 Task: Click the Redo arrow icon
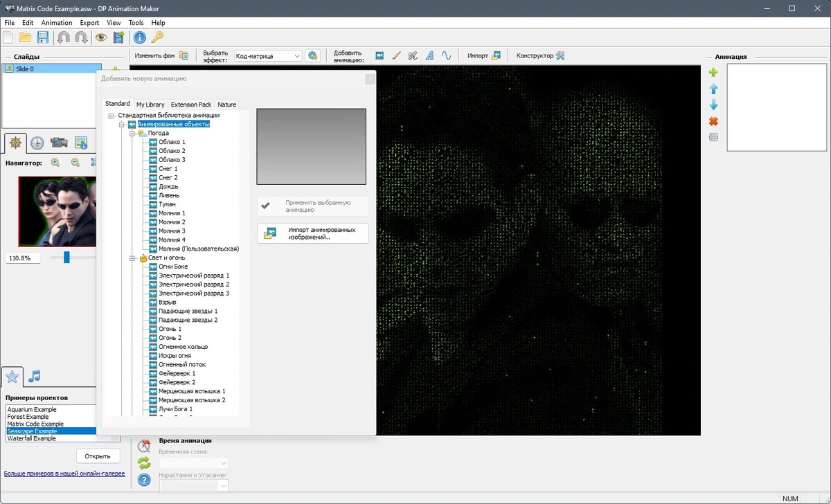click(81, 37)
